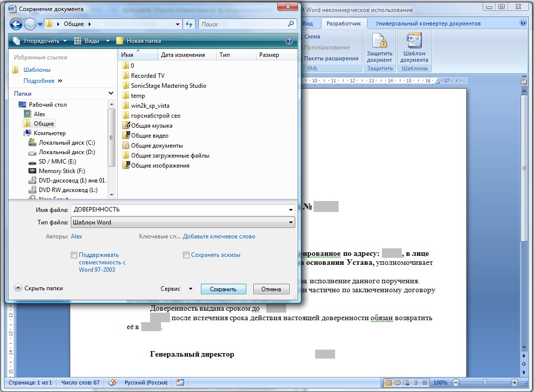Open the dialog help question mark icon
534x392 pixels.
click(x=289, y=41)
